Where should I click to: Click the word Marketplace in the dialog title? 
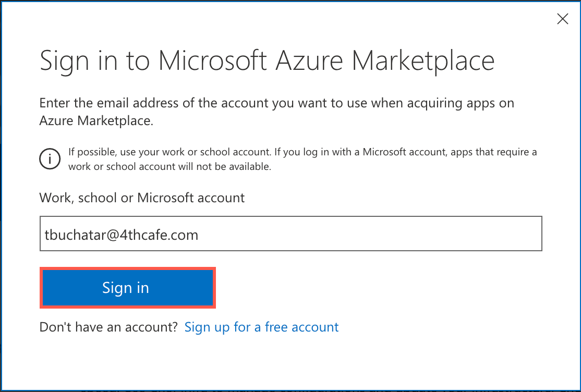pos(423,60)
